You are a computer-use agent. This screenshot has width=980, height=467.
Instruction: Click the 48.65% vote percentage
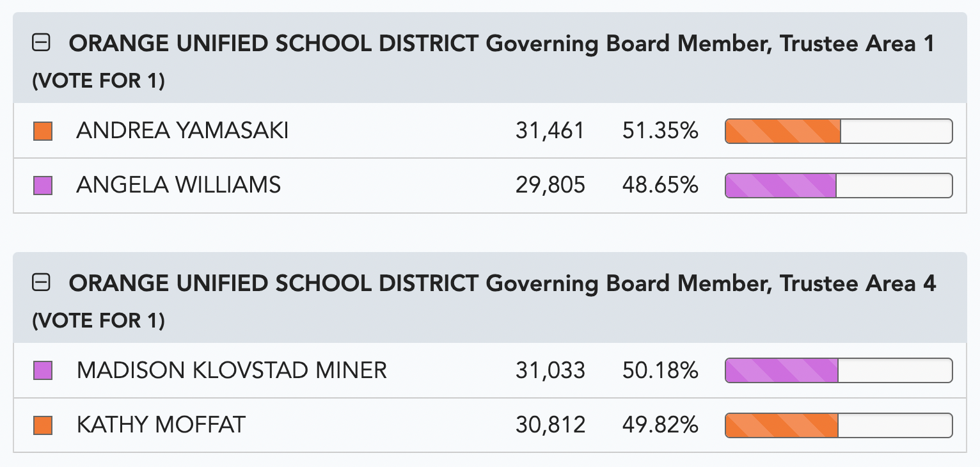660,186
